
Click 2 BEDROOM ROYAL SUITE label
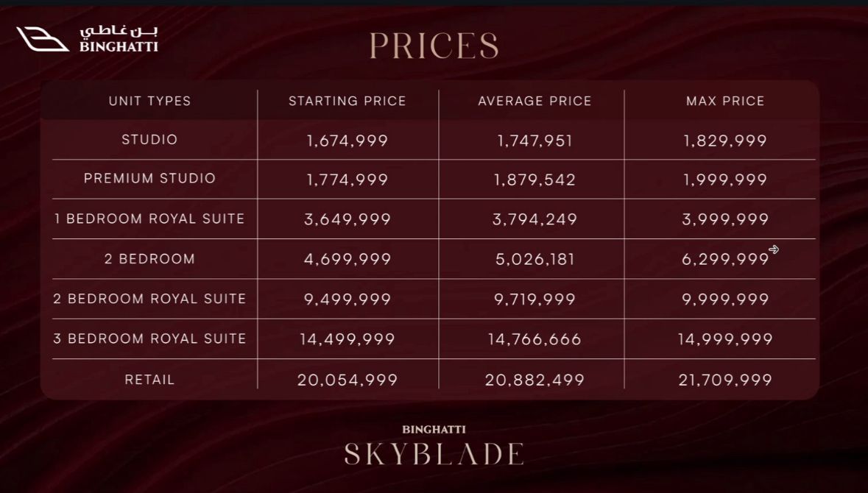[x=149, y=299]
